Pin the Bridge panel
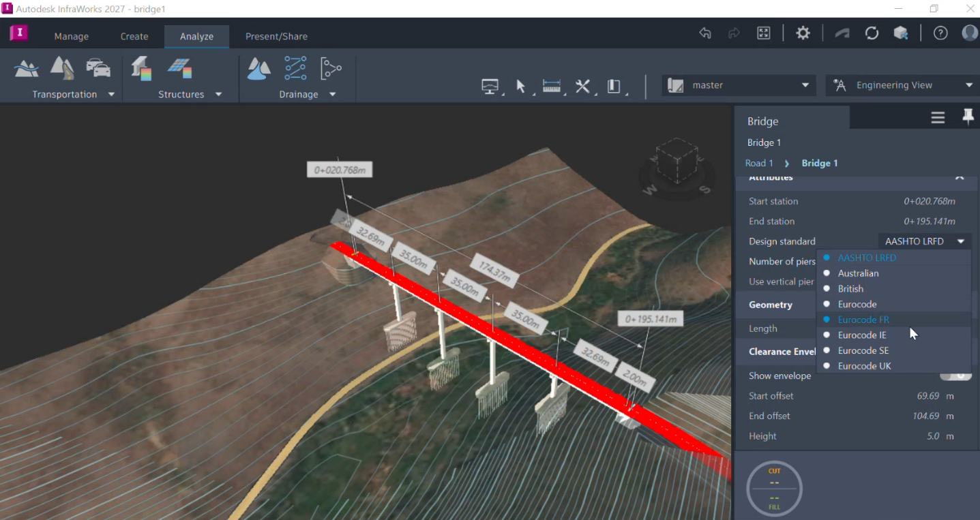The height and width of the screenshot is (520, 980). tap(968, 118)
